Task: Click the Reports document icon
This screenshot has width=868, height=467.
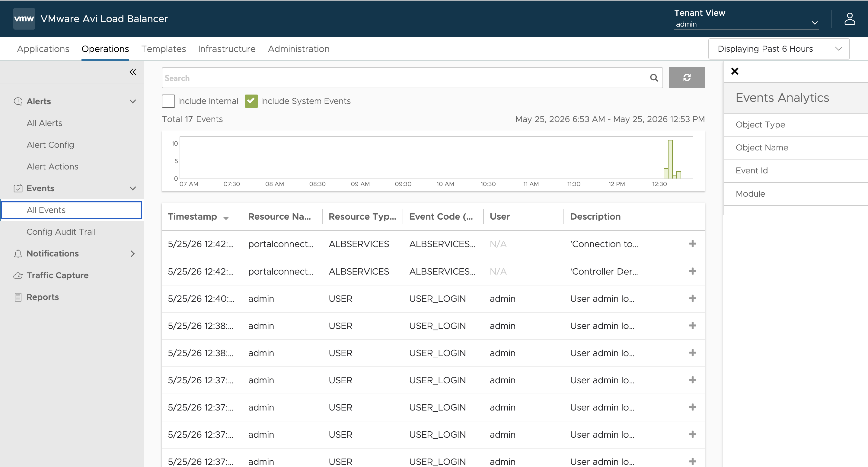Action: [18, 297]
